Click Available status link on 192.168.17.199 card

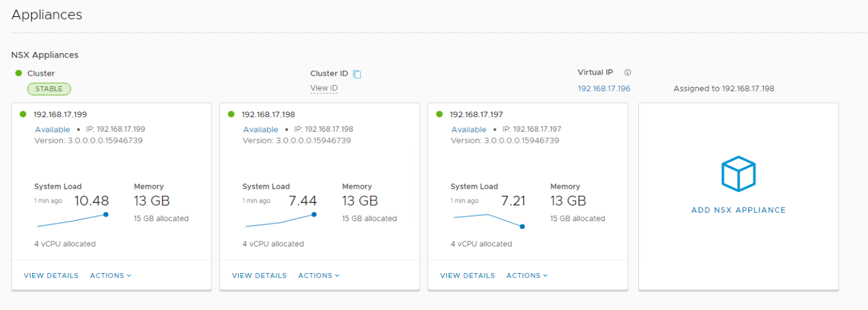tap(53, 130)
